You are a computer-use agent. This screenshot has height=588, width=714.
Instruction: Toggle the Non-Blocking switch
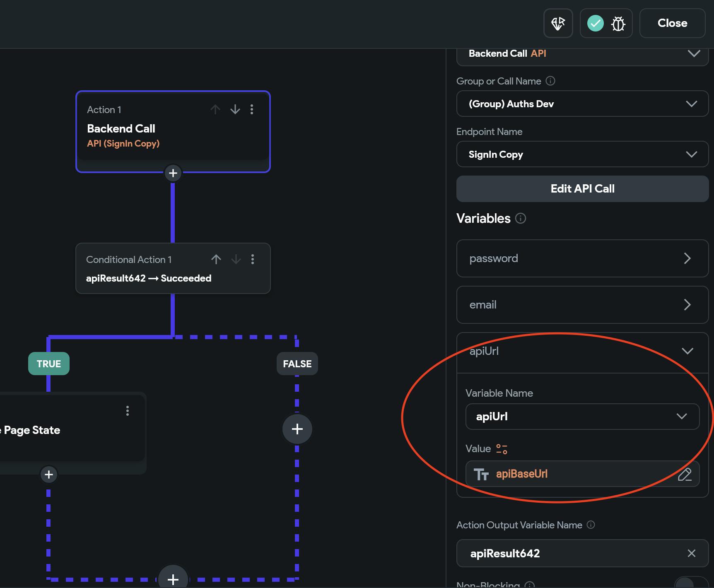point(691,583)
